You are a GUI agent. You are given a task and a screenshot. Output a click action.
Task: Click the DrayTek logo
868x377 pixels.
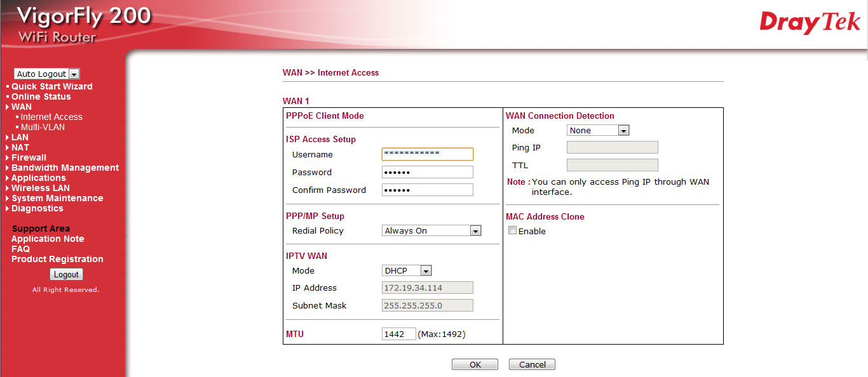810,22
